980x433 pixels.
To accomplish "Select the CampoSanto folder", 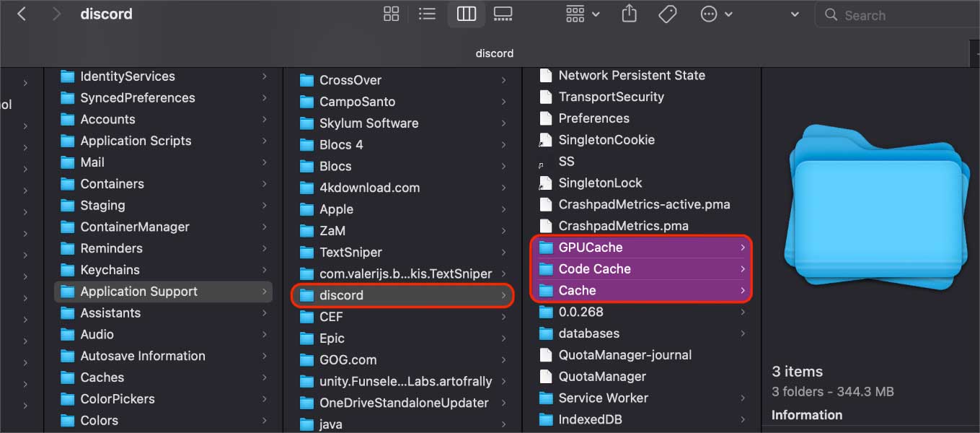I will [x=403, y=102].
